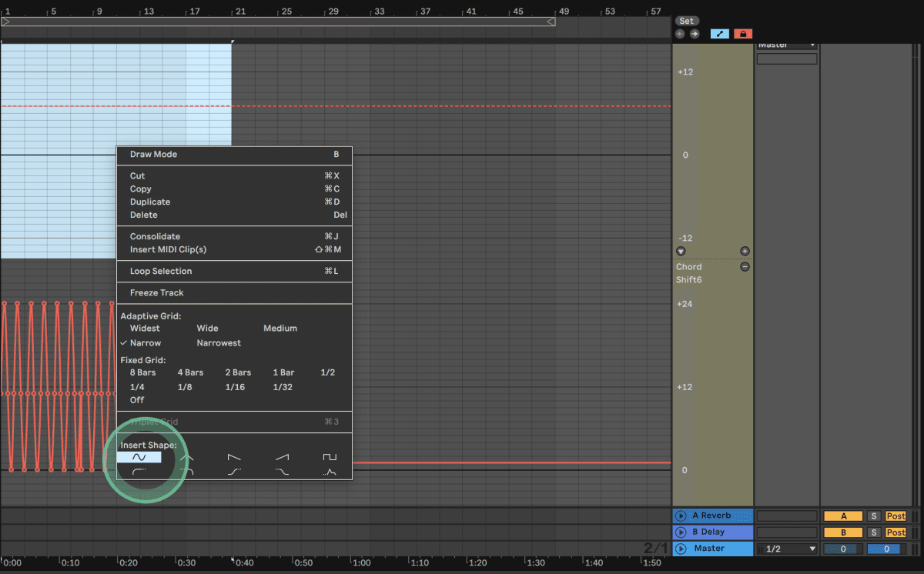924x574 pixels.
Task: Select Narrowest adaptive grid option
Action: 219,343
